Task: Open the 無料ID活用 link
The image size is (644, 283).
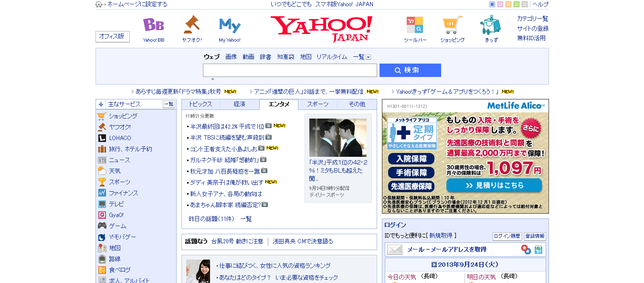Action: (x=531, y=38)
